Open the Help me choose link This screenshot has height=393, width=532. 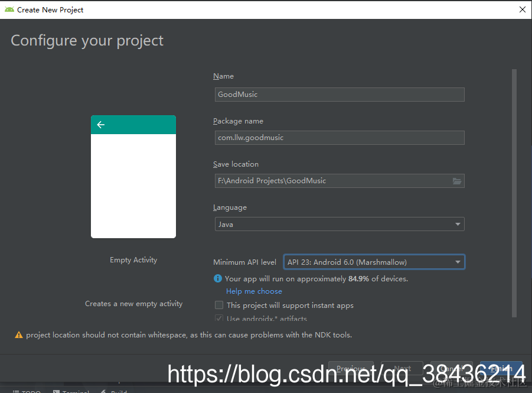click(x=254, y=291)
